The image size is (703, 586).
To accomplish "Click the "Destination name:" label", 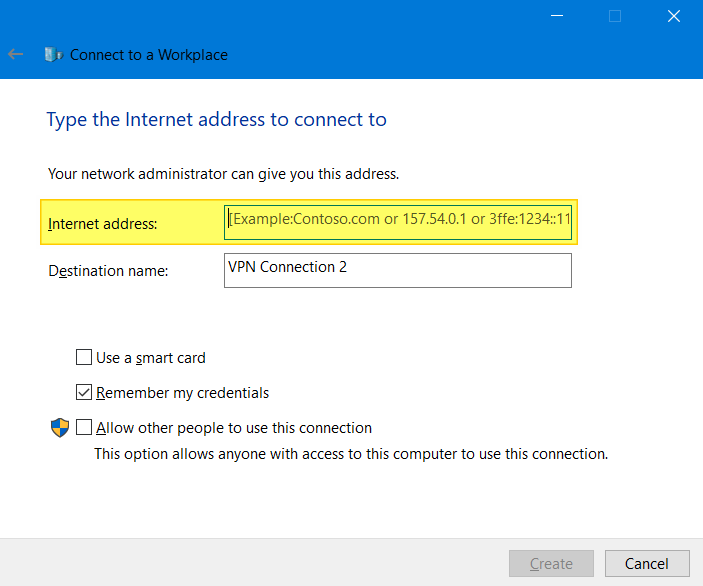I will 108,270.
